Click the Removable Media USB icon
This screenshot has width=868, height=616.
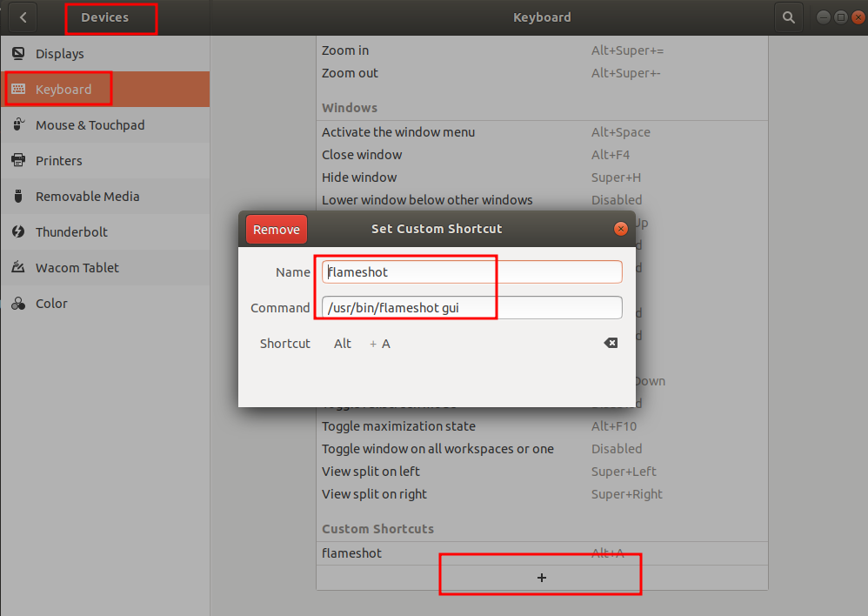tap(18, 196)
